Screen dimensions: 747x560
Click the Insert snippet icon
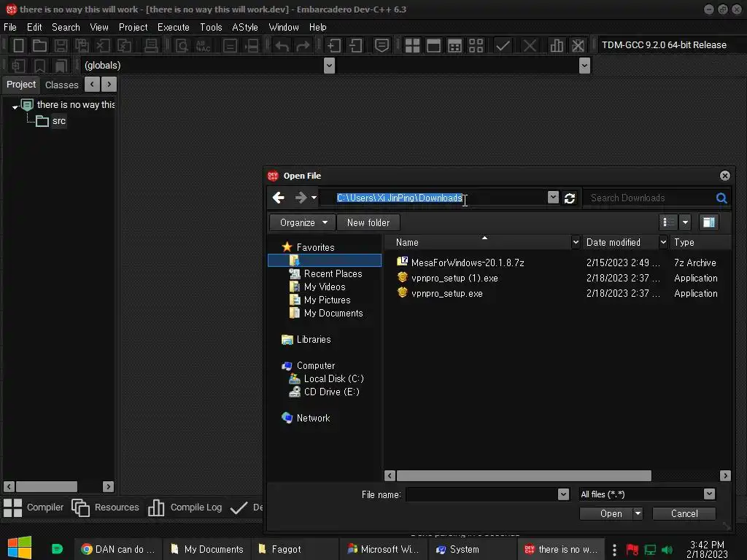[x=18, y=66]
